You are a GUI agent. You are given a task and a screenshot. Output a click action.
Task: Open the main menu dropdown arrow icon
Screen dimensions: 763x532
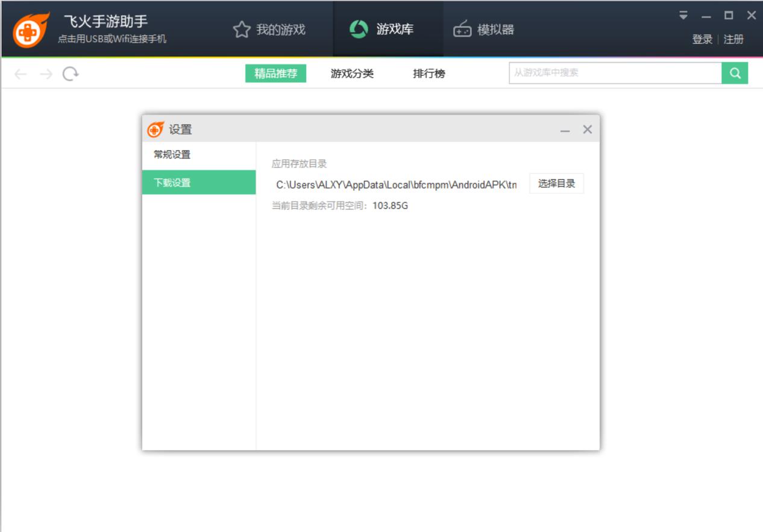tap(683, 16)
